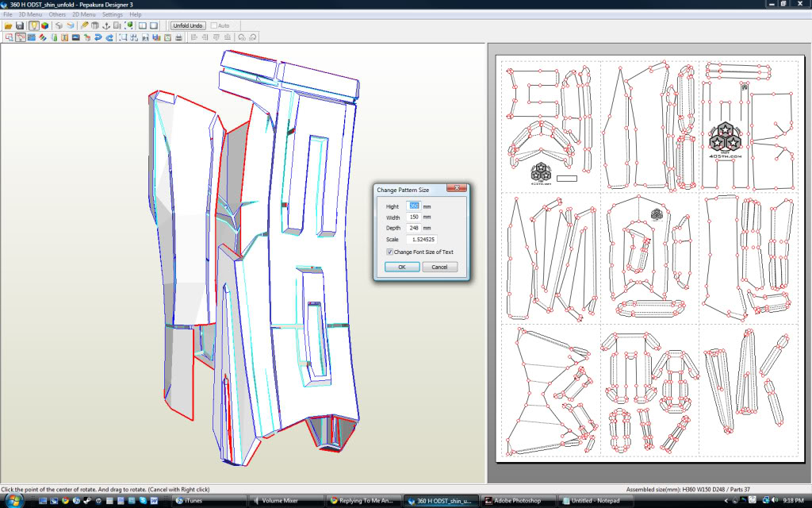
Task: Click the colored cube texture icon
Action: (x=45, y=25)
